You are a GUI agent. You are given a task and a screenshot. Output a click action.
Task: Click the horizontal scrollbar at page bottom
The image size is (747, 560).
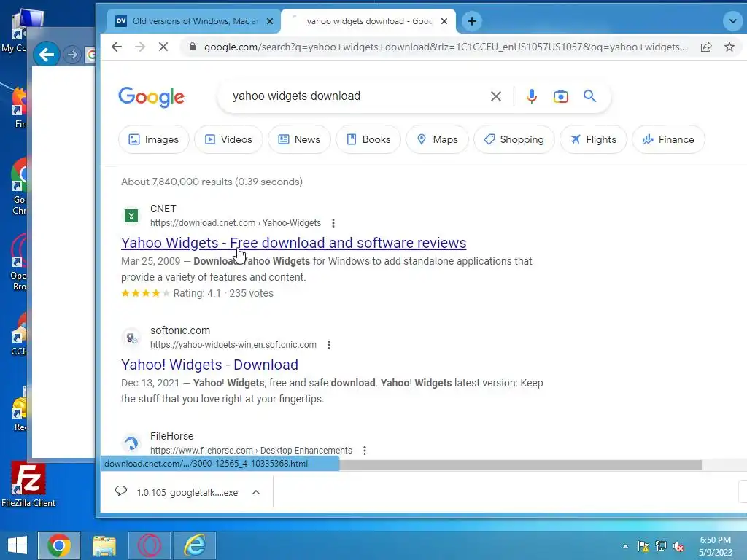click(x=520, y=464)
